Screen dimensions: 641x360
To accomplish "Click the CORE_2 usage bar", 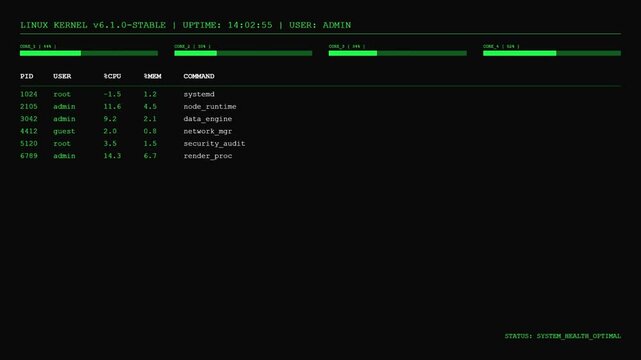I will click(243, 53).
